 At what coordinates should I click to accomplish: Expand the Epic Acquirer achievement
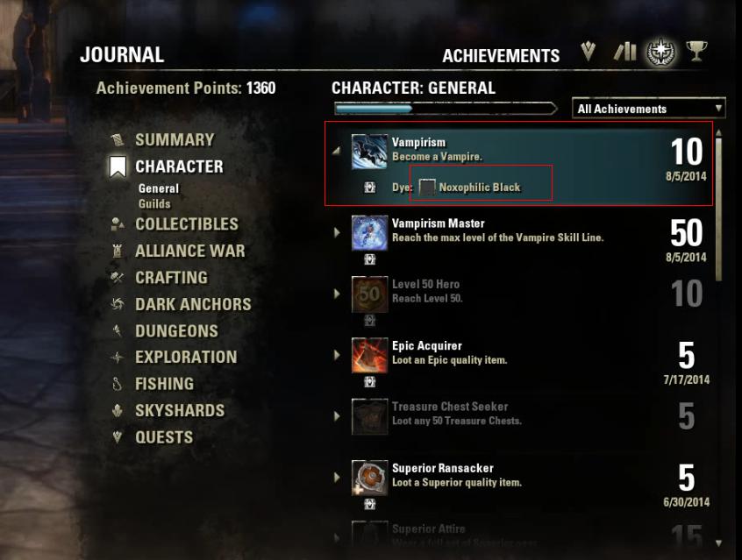(x=337, y=355)
